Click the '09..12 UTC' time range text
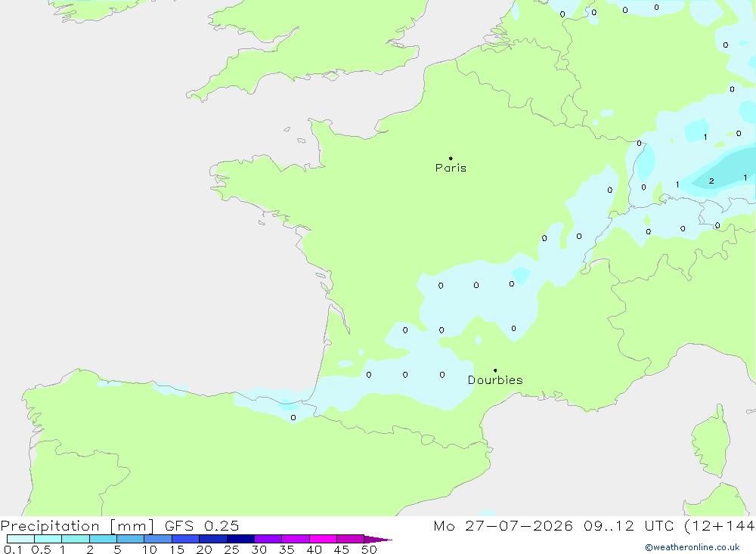The height and width of the screenshot is (554, 756). click(x=629, y=526)
